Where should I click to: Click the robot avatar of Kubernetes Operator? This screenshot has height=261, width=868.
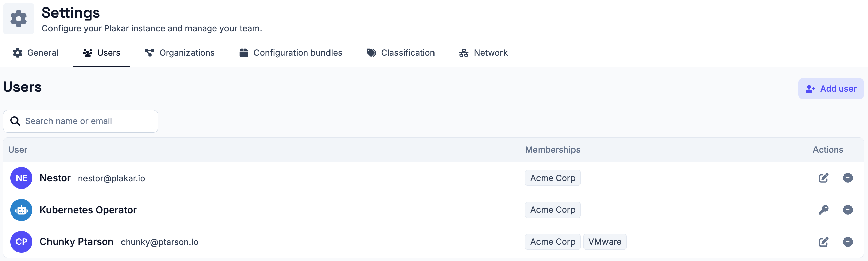[21, 210]
